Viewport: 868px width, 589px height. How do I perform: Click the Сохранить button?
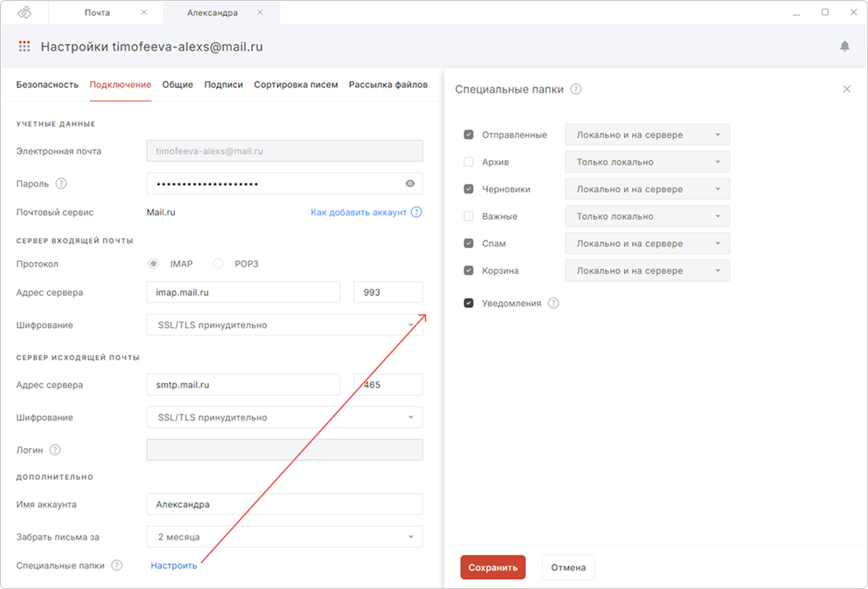click(x=493, y=568)
